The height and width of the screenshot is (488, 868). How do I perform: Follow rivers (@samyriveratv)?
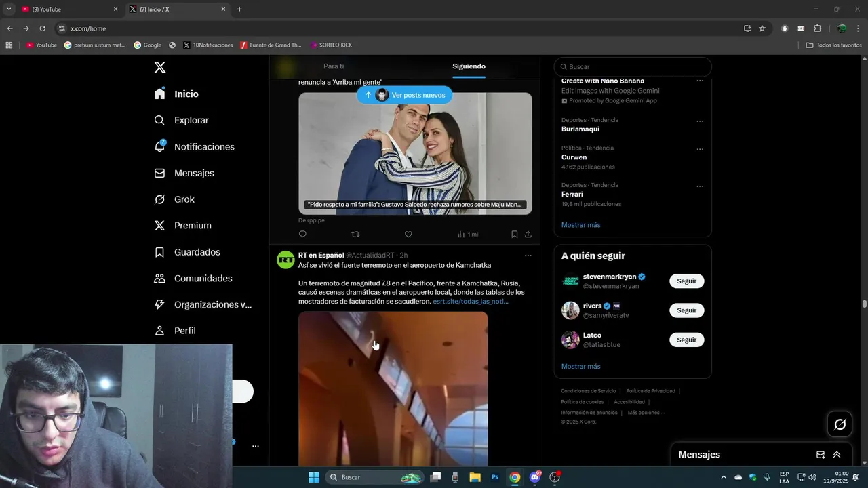pyautogui.click(x=686, y=310)
